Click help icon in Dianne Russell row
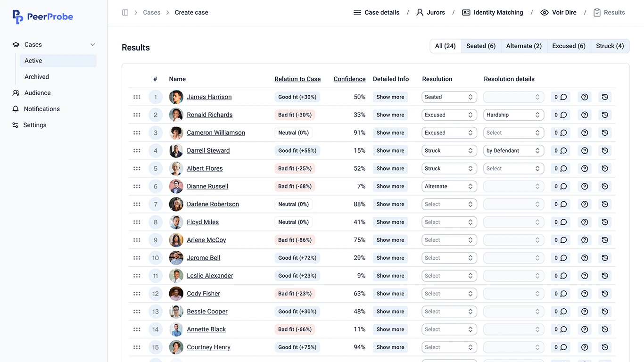 (585, 187)
